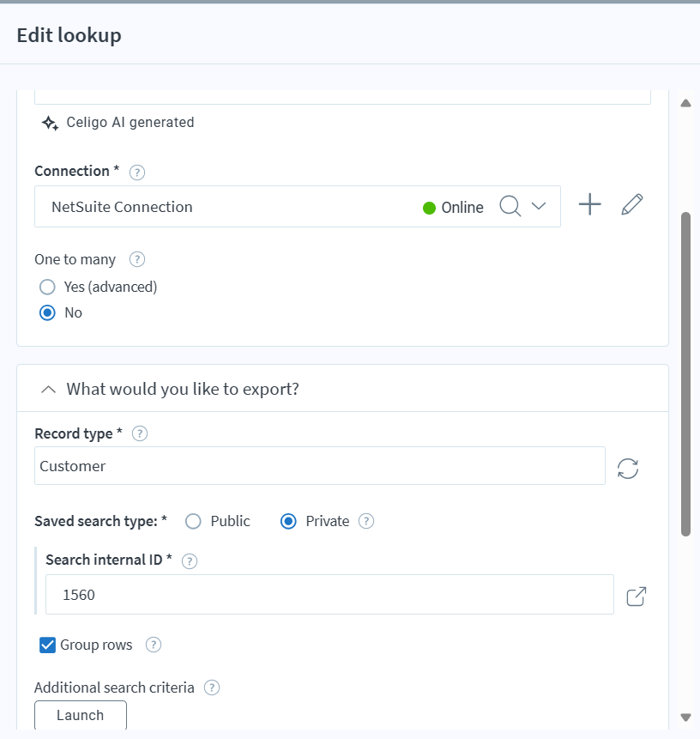This screenshot has width=700, height=739.
Task: Select No for One to many
Action: (48, 312)
